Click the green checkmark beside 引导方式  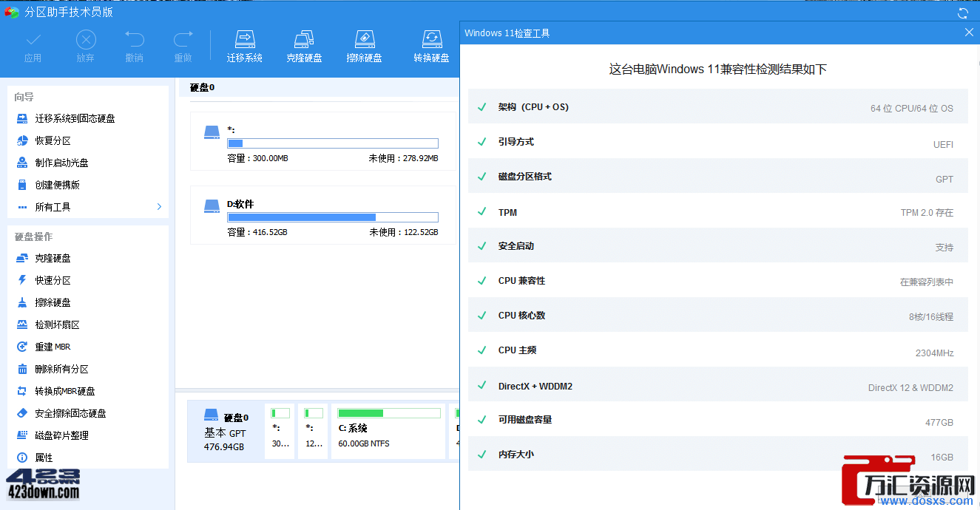click(x=482, y=142)
